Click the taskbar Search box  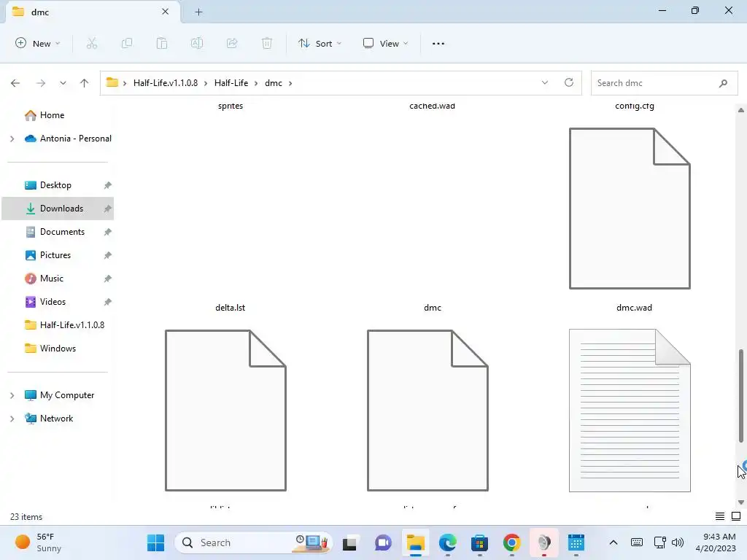(x=253, y=542)
